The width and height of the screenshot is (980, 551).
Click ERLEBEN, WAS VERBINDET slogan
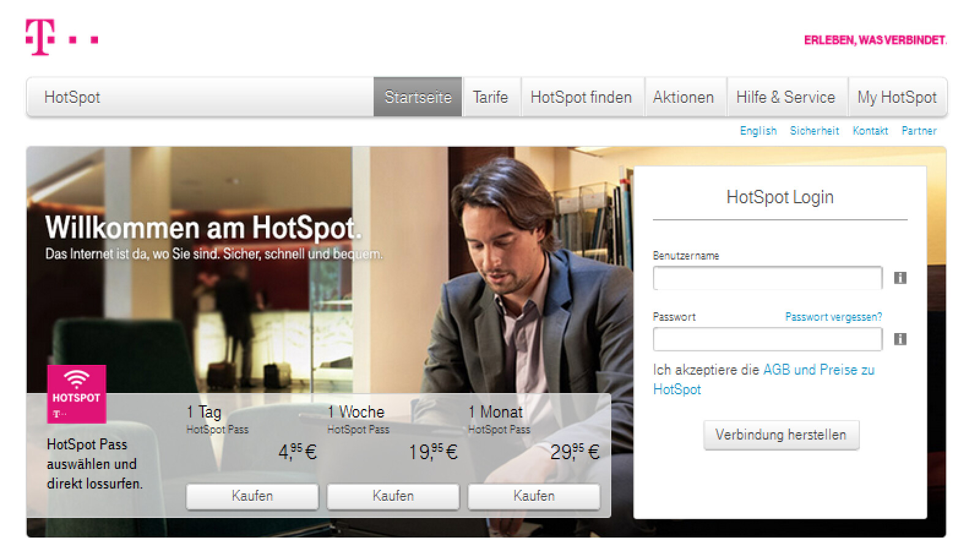(875, 40)
